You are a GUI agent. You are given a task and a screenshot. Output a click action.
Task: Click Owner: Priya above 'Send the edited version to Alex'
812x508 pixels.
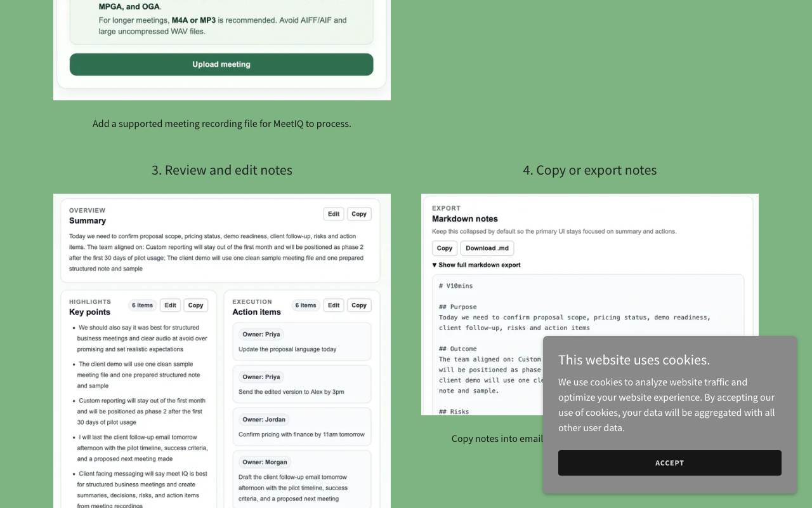point(261,377)
